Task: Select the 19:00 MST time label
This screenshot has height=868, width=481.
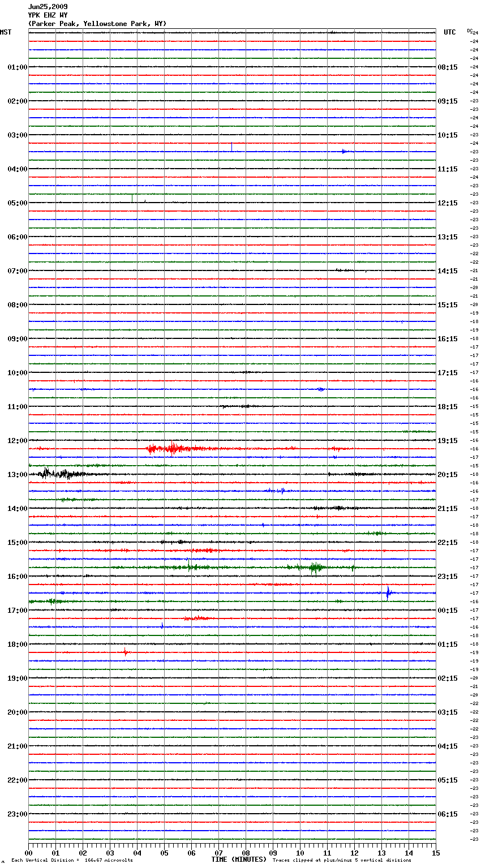Action: point(18,678)
